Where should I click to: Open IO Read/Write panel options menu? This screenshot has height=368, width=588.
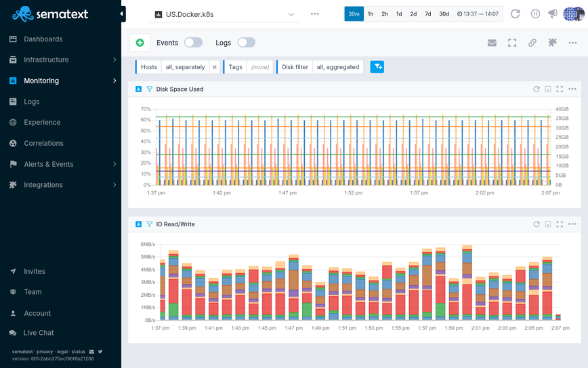pos(572,224)
